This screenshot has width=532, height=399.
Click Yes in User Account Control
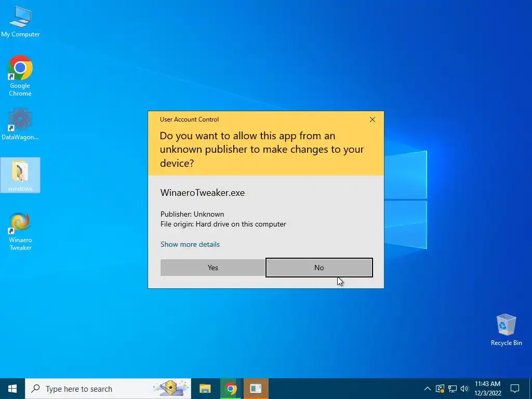tap(212, 268)
